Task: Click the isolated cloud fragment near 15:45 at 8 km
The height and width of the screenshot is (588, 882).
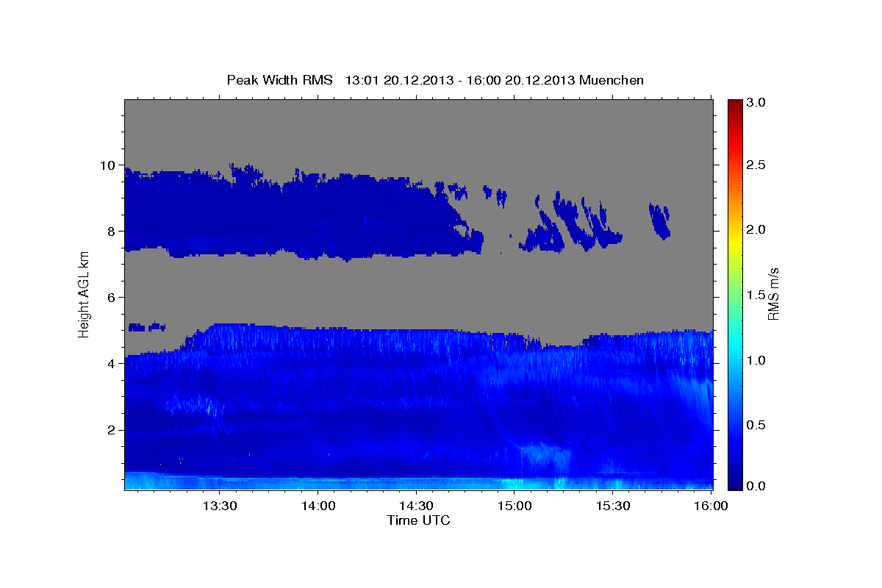Action: click(x=659, y=221)
